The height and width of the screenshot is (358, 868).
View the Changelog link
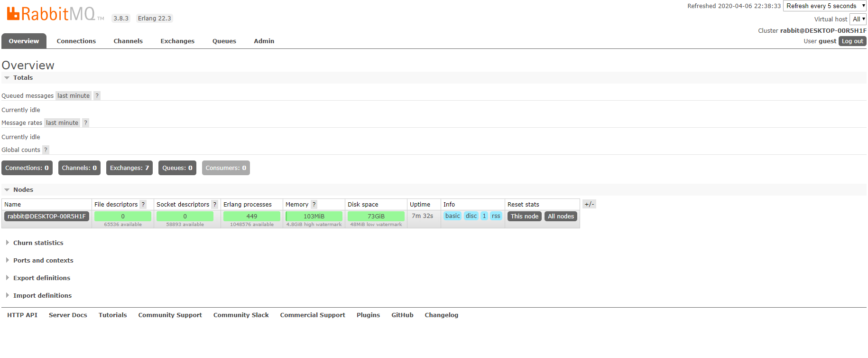tap(442, 315)
